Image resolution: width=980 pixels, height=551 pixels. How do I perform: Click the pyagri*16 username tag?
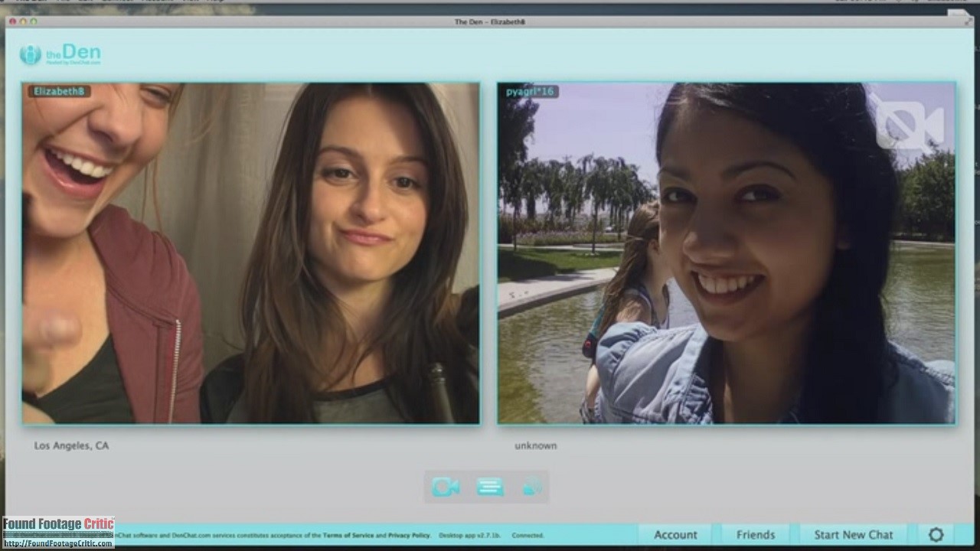pos(530,92)
